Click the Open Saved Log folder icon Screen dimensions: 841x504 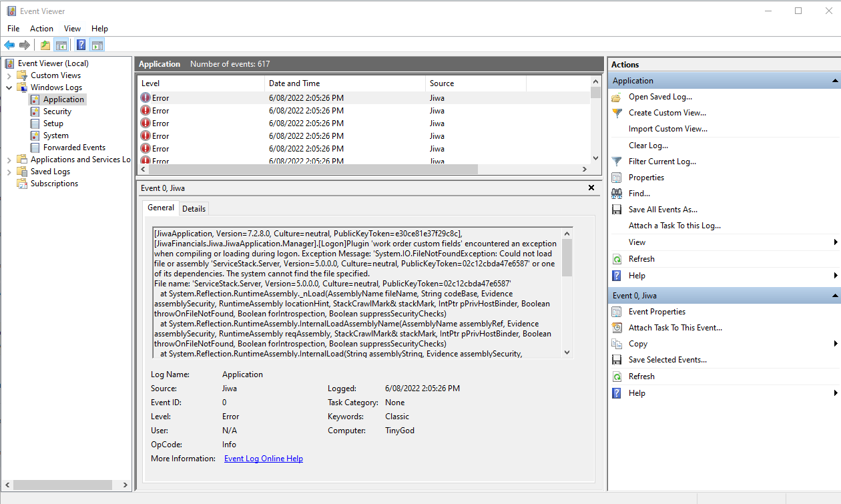(617, 97)
